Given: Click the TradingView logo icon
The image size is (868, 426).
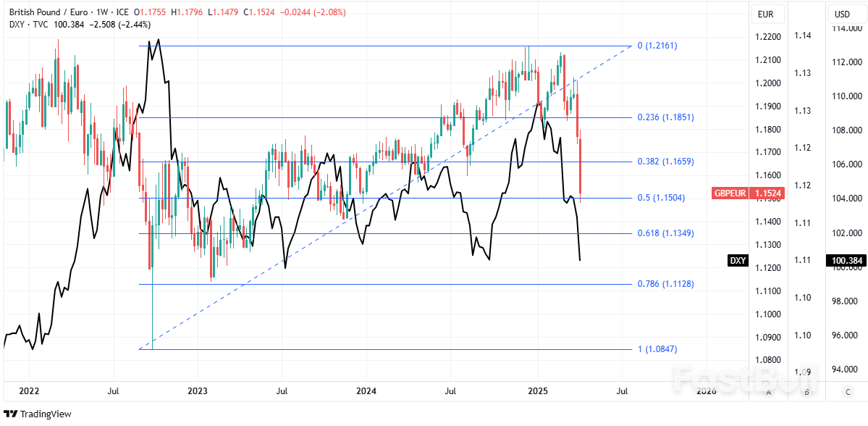Looking at the screenshot, I should (x=11, y=414).
